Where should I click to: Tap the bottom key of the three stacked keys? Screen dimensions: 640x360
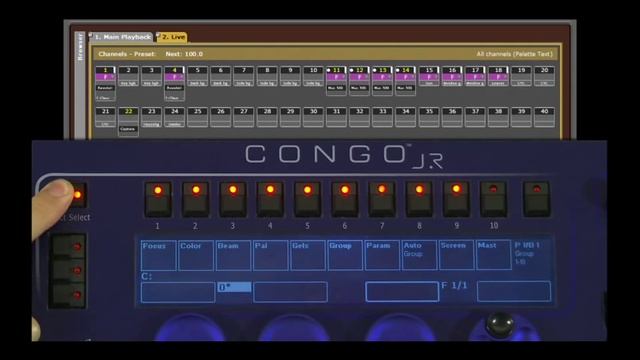(68, 295)
